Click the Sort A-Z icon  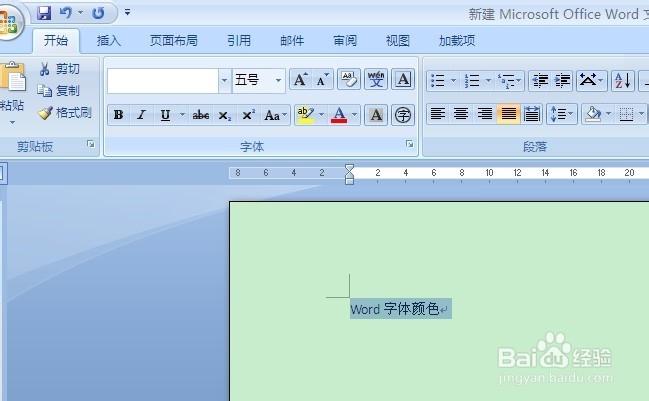tap(623, 80)
